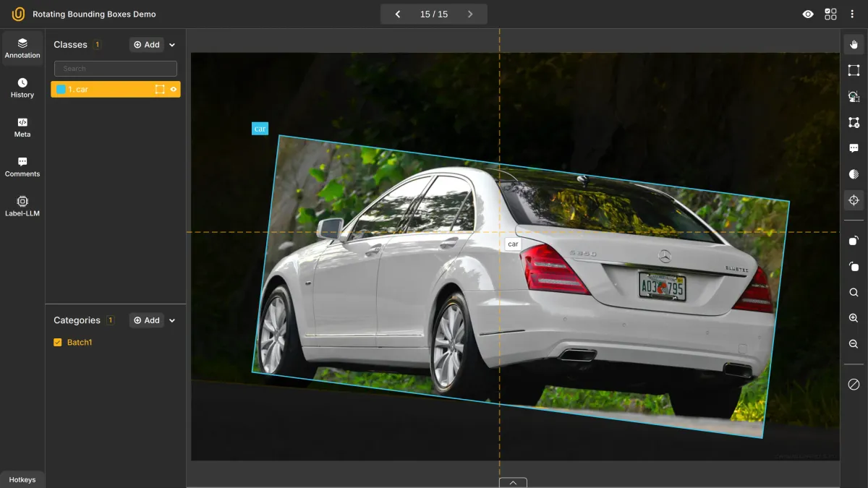Open the Categories Add dropdown chevron
This screenshot has width=868, height=488.
[x=172, y=320]
